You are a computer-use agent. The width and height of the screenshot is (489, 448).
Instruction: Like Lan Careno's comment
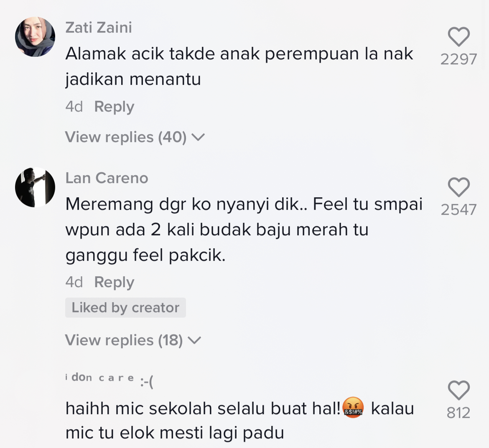458,187
